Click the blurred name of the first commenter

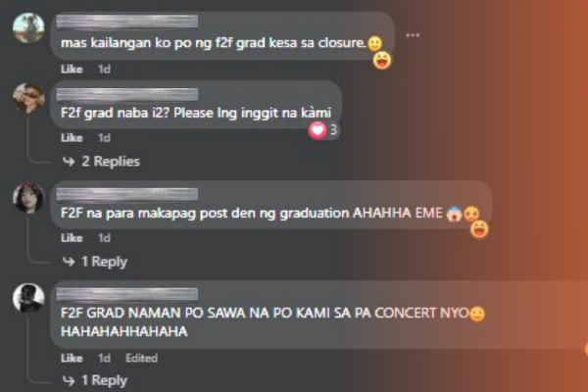coord(127,22)
